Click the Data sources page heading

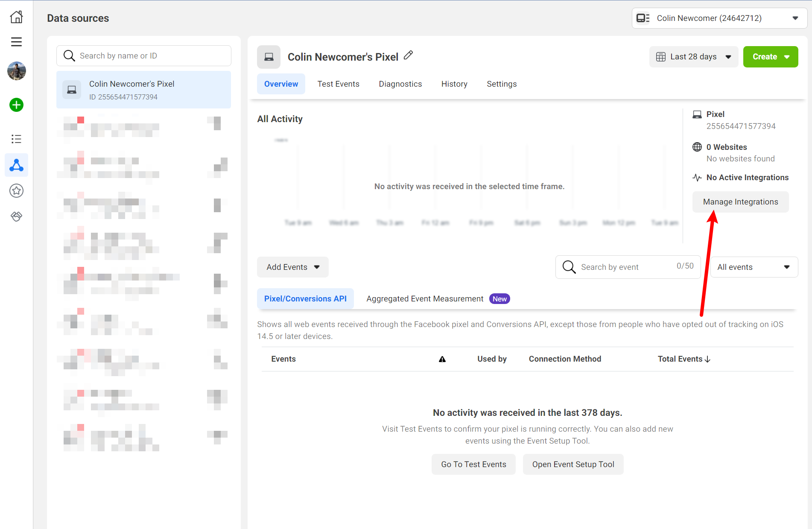(x=78, y=18)
